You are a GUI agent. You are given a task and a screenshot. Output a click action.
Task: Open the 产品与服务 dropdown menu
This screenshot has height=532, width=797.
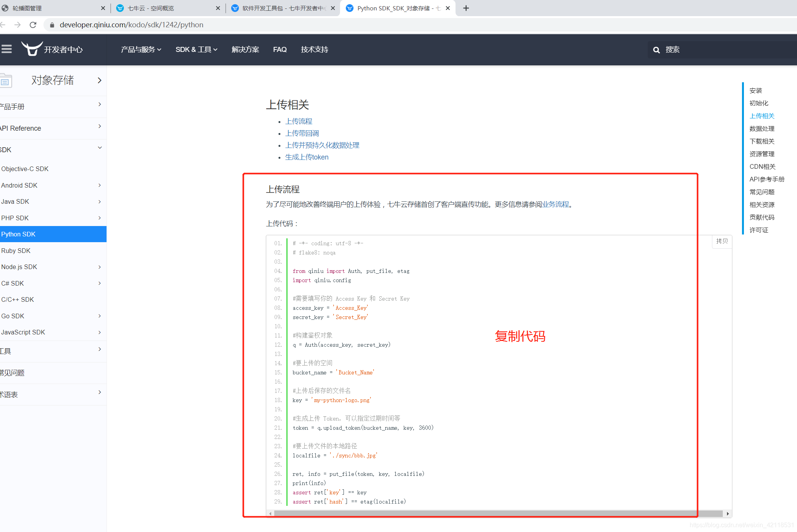point(141,50)
